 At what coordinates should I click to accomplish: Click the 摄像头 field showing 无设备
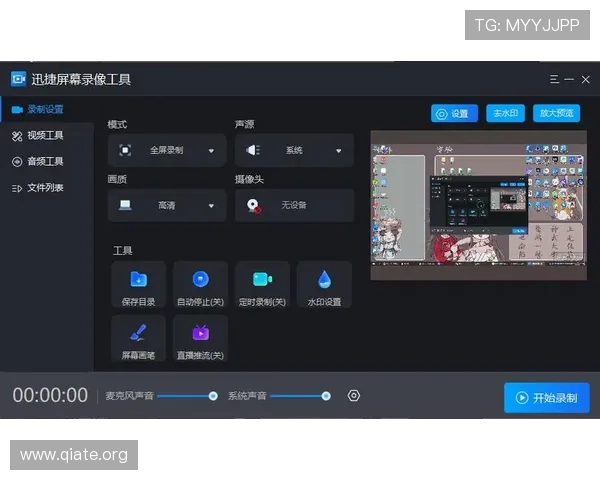point(294,206)
